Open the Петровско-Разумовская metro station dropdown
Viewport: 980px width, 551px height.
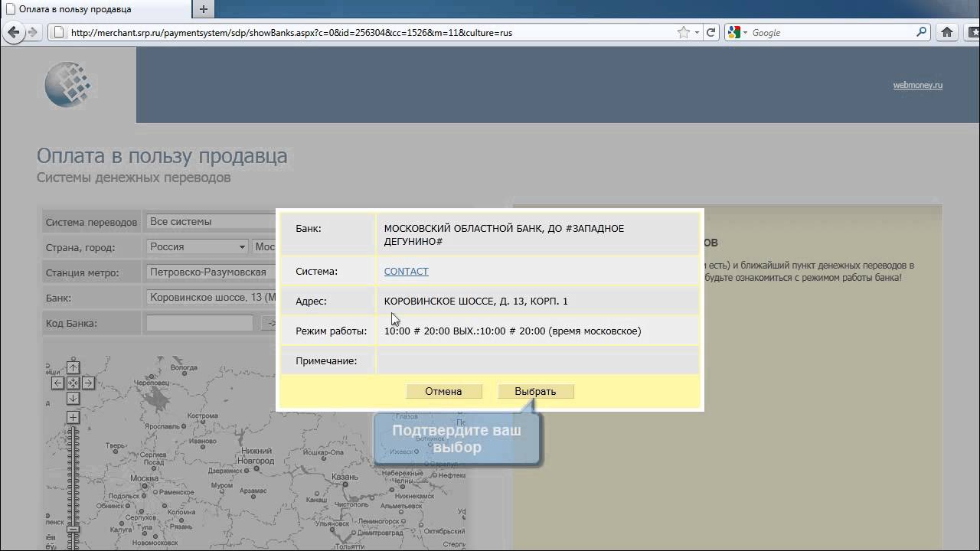pos(211,272)
